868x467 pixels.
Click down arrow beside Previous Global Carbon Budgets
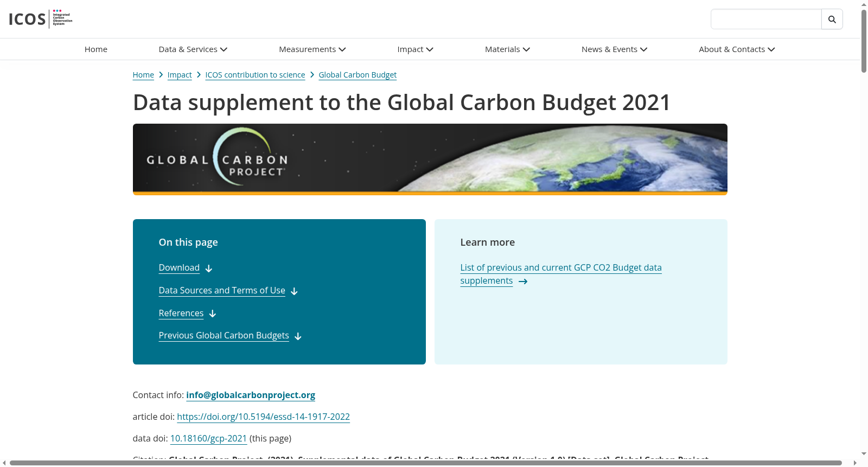298,336
